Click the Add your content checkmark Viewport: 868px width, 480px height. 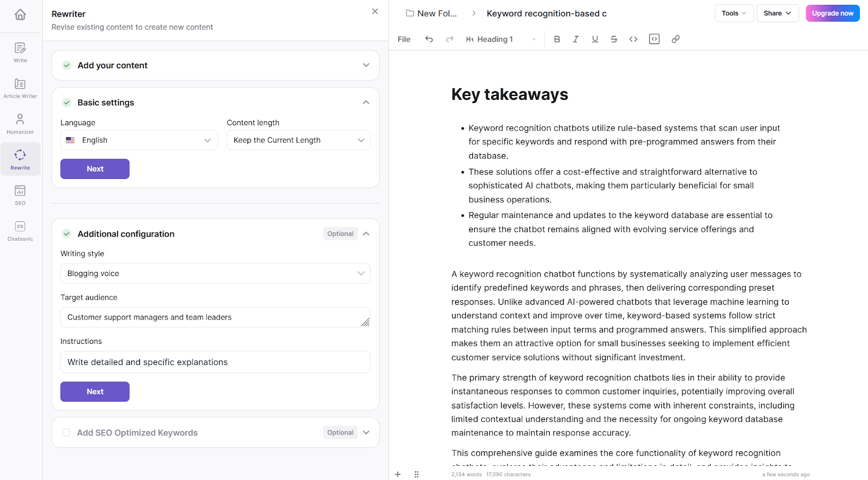point(67,65)
